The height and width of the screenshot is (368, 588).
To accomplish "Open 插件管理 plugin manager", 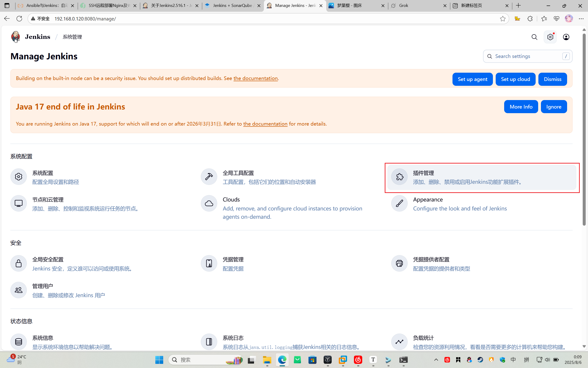I will [x=482, y=177].
